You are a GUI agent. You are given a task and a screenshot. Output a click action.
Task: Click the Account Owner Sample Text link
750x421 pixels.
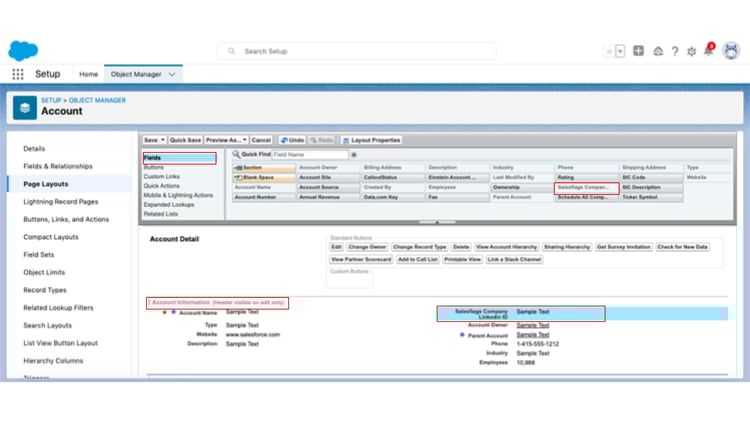[x=532, y=325]
